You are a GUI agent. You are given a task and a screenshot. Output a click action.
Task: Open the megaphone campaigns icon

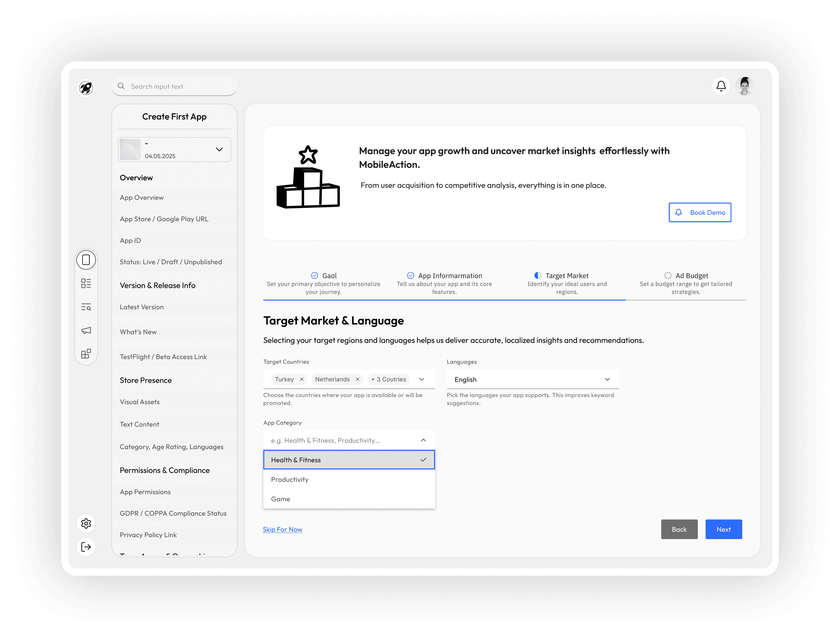[86, 331]
